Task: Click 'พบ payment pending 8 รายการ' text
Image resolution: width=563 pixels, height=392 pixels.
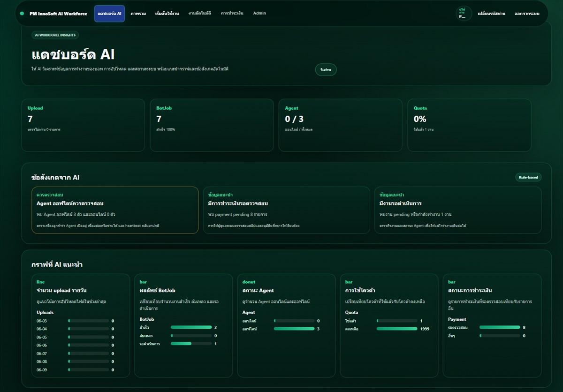Action: pyautogui.click(x=237, y=214)
